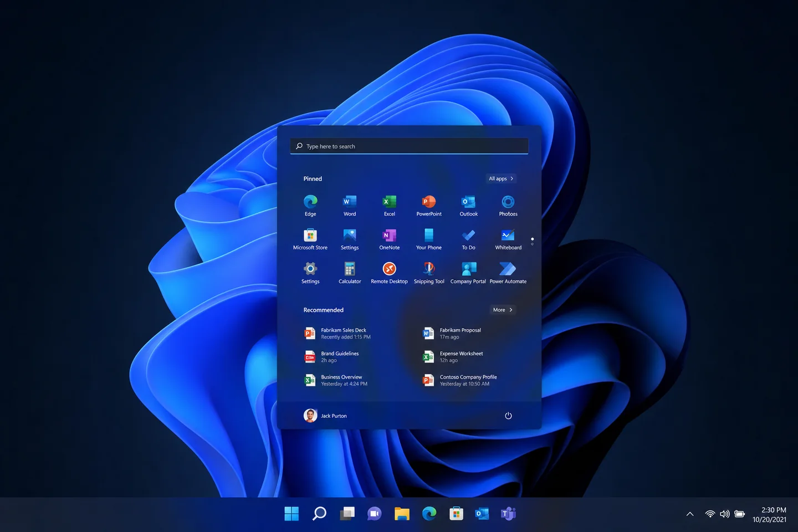This screenshot has width=798, height=532.
Task: Open File Explorer from taskbar
Action: pyautogui.click(x=402, y=514)
